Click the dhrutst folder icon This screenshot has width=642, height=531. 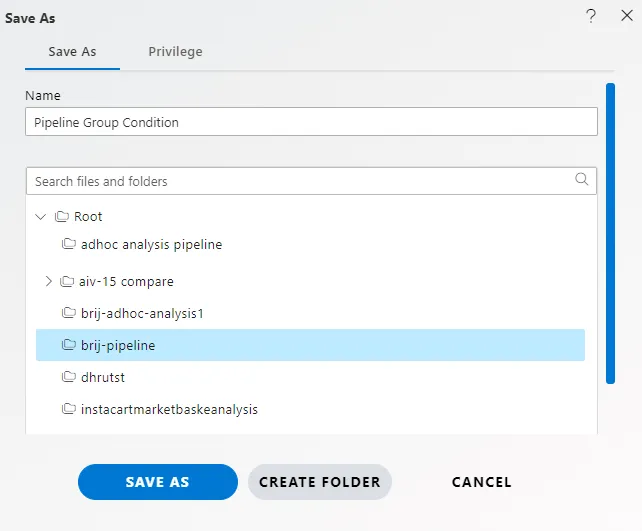(x=69, y=377)
